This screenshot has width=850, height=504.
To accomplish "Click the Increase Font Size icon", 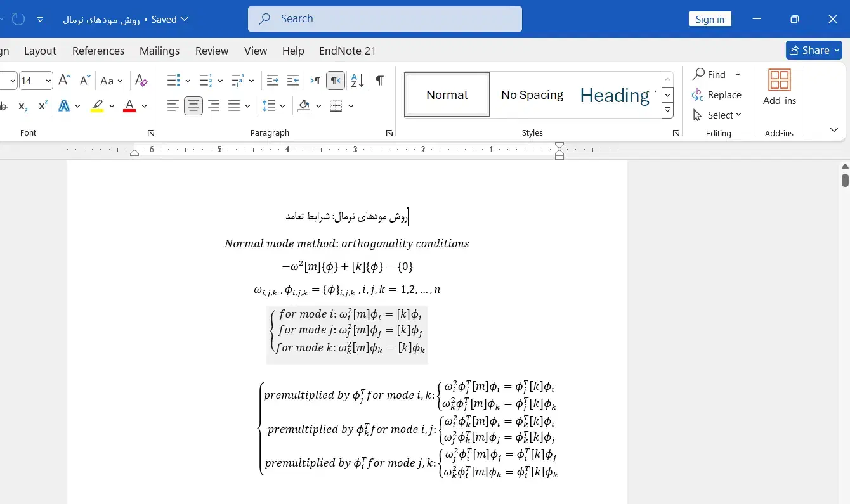I will click(x=64, y=81).
